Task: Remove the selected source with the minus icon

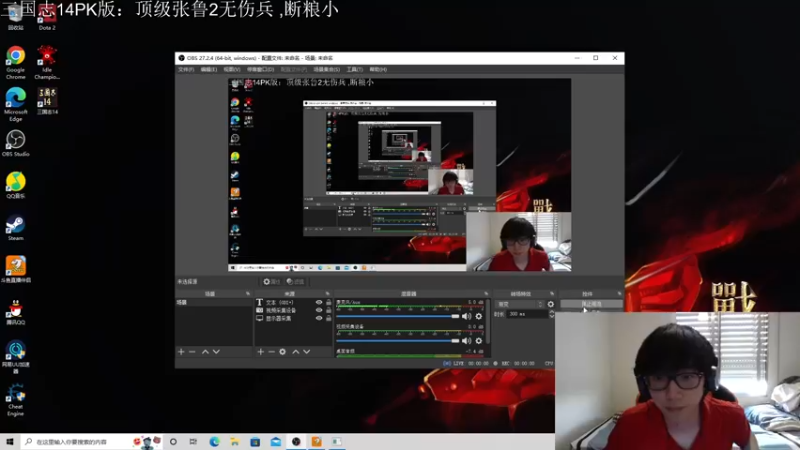Action: (x=271, y=352)
